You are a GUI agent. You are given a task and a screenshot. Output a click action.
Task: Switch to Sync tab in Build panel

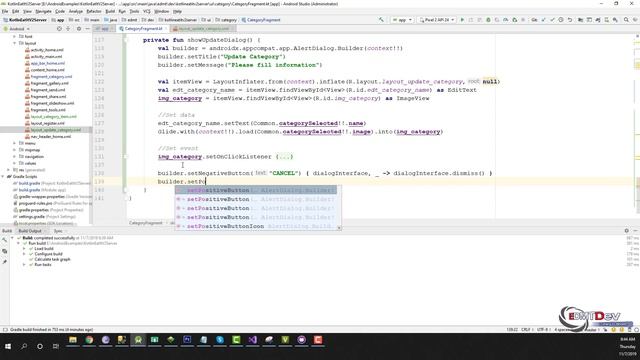58,231
